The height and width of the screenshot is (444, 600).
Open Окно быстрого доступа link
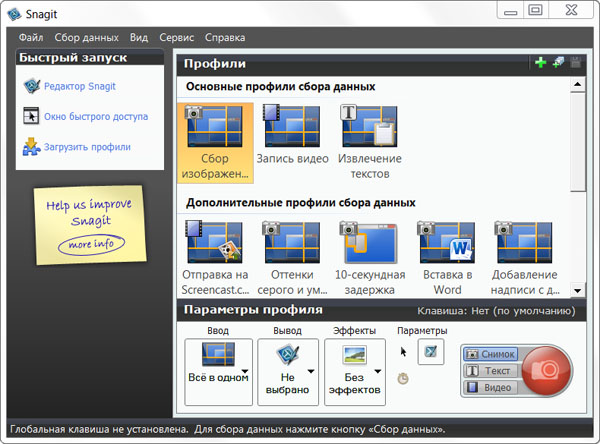pyautogui.click(x=96, y=116)
